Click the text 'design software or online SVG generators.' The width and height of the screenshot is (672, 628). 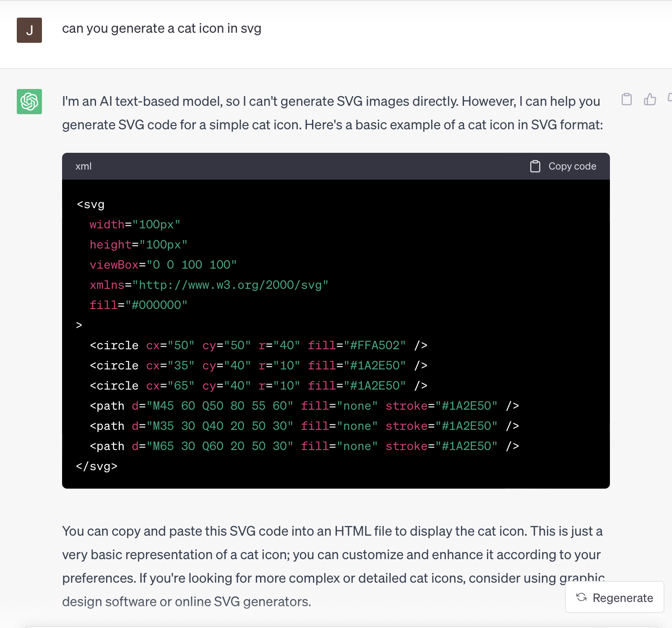tap(187, 602)
